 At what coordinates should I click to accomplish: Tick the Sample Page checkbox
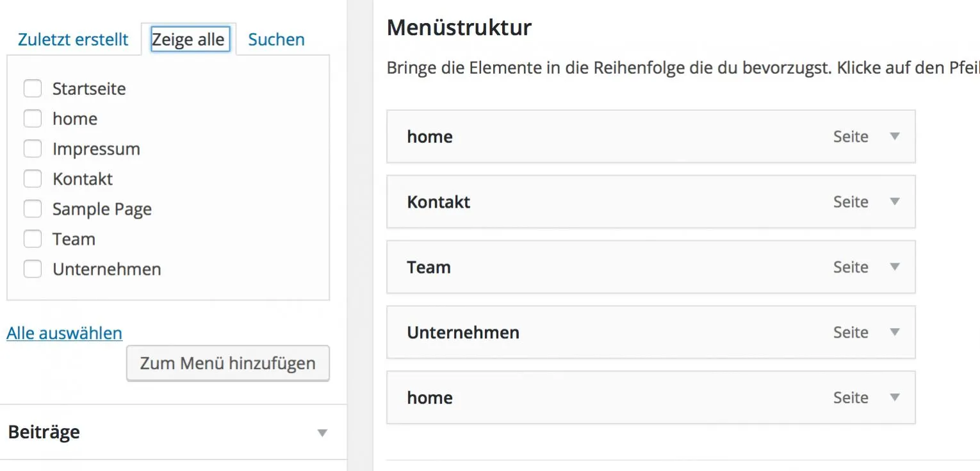coord(33,209)
